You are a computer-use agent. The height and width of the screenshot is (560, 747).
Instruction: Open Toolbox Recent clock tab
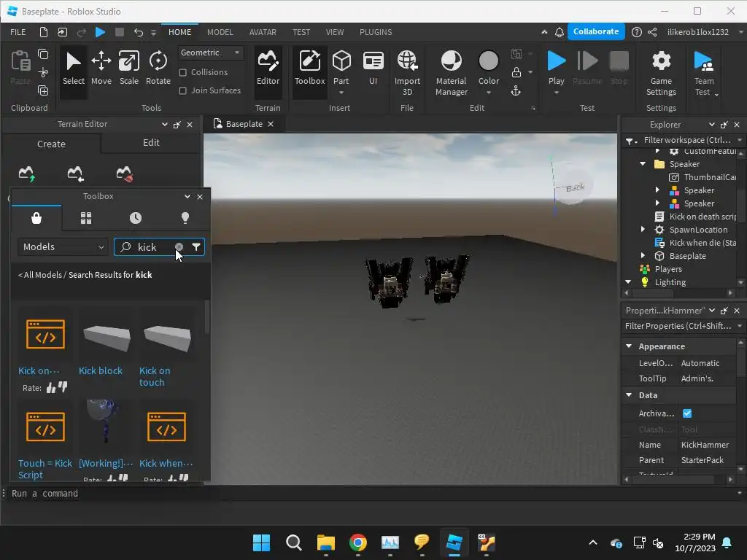tap(135, 218)
